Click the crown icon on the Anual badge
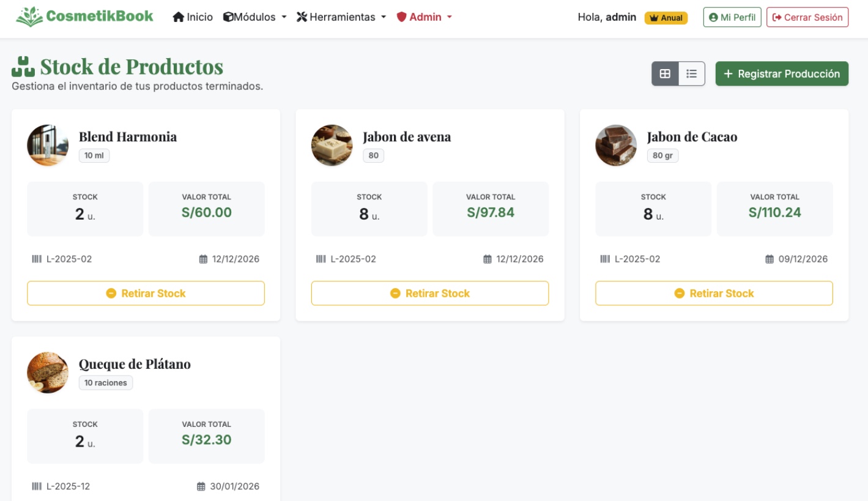 [654, 18]
